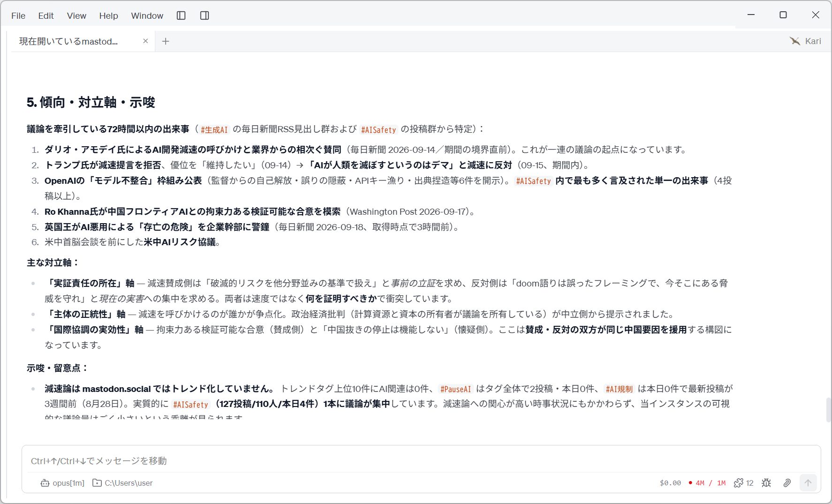Click the message input field
Image resolution: width=832 pixels, height=504 pixels.
pos(421,461)
